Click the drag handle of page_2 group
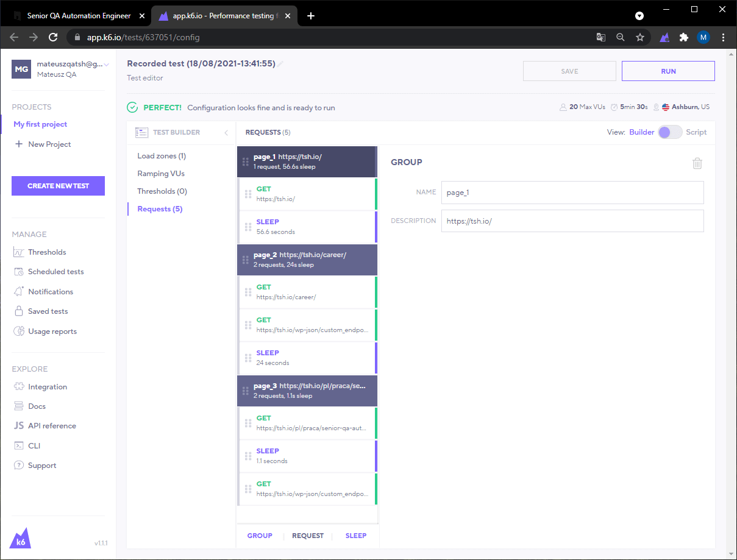Image resolution: width=737 pixels, height=560 pixels. click(246, 260)
